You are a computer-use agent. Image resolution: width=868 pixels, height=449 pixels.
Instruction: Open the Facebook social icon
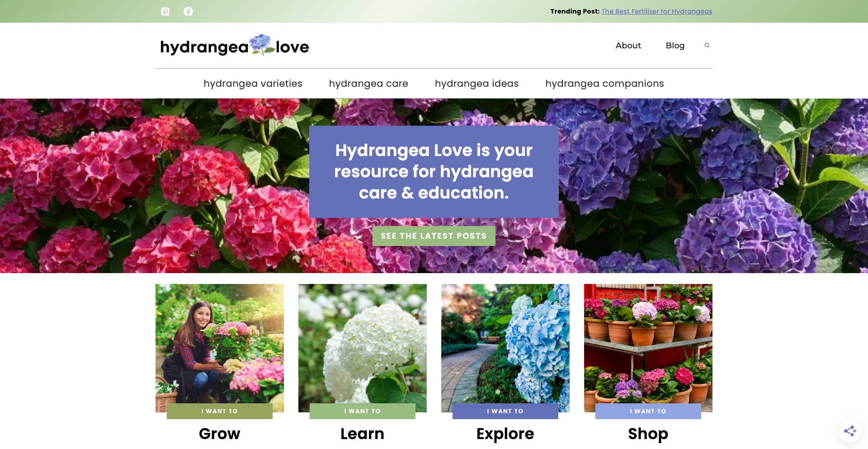(188, 11)
